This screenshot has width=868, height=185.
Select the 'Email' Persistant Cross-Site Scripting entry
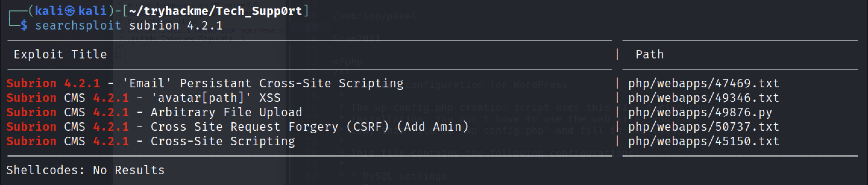pos(205,83)
